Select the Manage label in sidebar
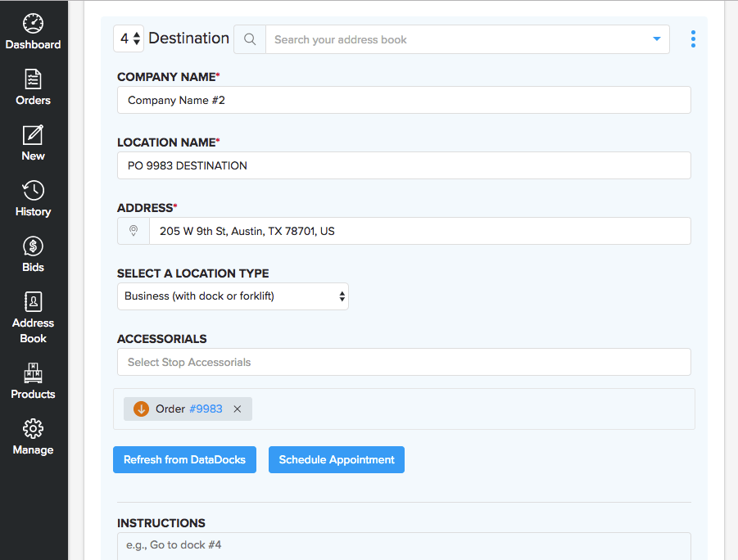 (x=33, y=449)
